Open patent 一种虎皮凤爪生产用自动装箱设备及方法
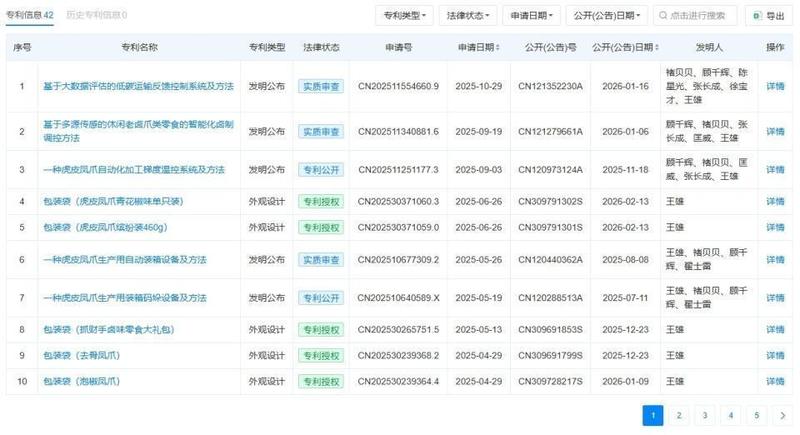This screenshot has height=435, width=800. pos(124,260)
